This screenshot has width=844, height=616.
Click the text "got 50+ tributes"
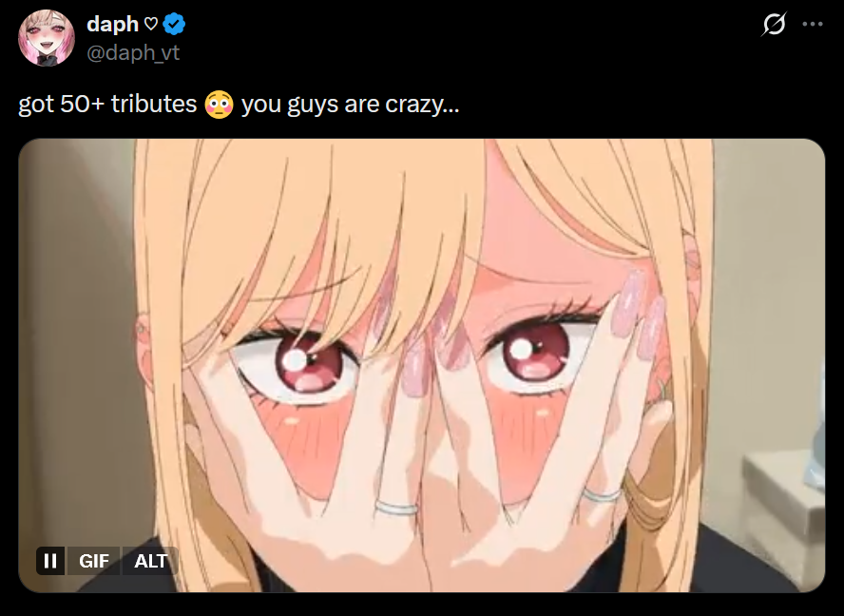click(x=107, y=104)
